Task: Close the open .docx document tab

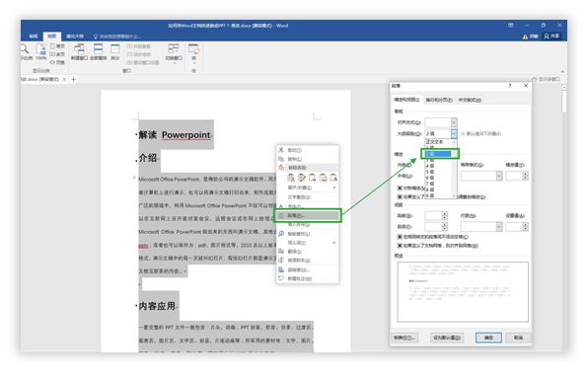Action: [x=64, y=79]
